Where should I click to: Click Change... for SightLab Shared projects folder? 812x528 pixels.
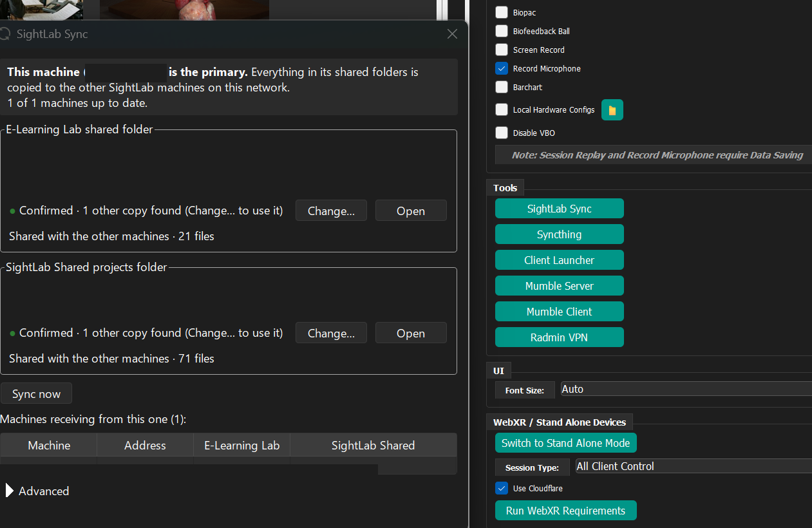click(331, 333)
